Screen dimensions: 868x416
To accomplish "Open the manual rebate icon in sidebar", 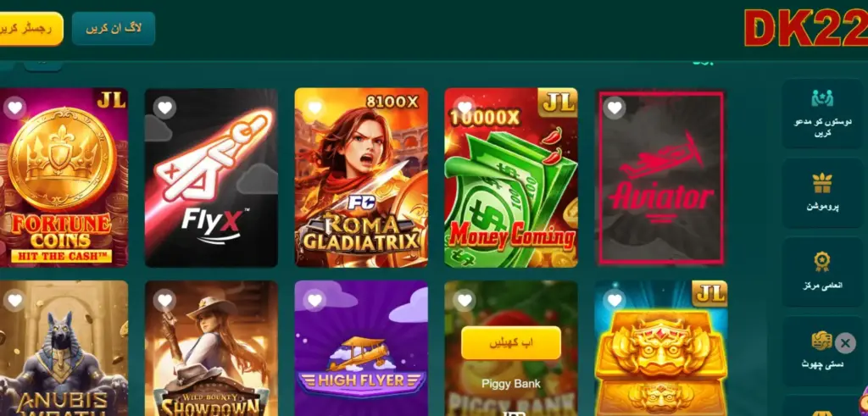I will point(821,341).
